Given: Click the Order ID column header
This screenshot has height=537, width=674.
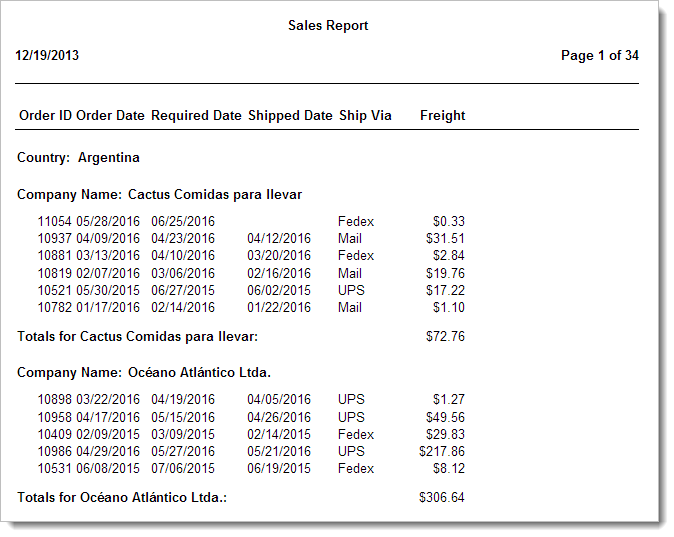Looking at the screenshot, I should (45, 115).
